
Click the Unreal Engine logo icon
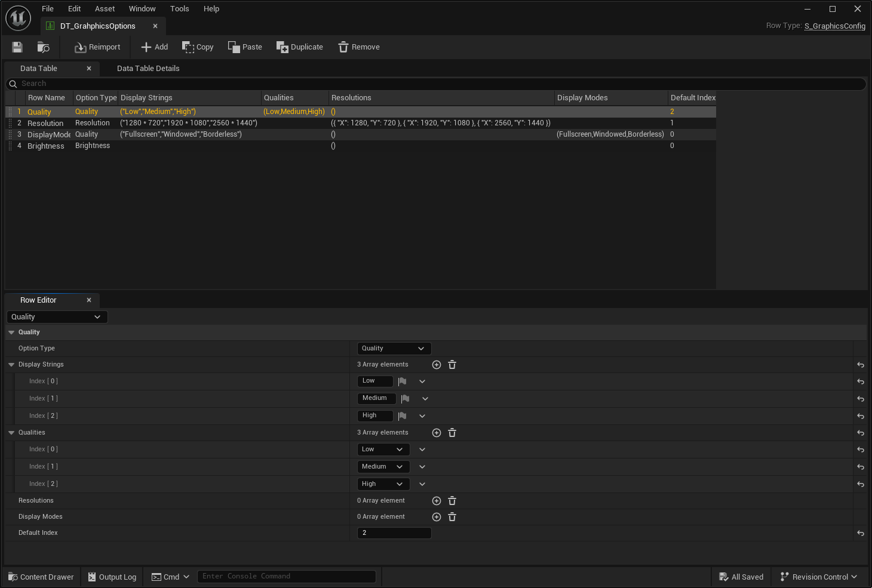18,18
